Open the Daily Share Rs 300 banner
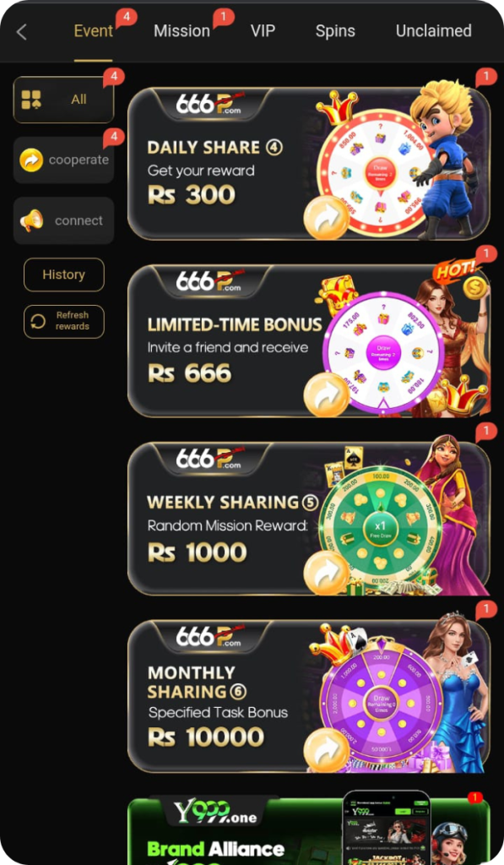This screenshot has height=865, width=504. [x=309, y=163]
